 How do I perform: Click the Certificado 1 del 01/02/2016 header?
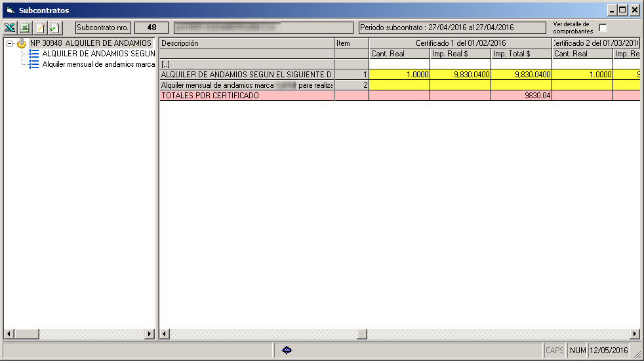click(x=460, y=43)
